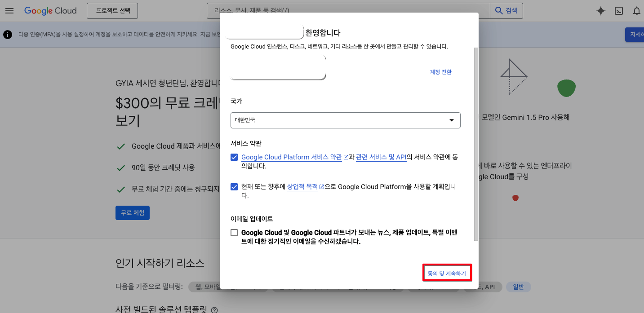Click the 무료 체험 button

[x=133, y=213]
